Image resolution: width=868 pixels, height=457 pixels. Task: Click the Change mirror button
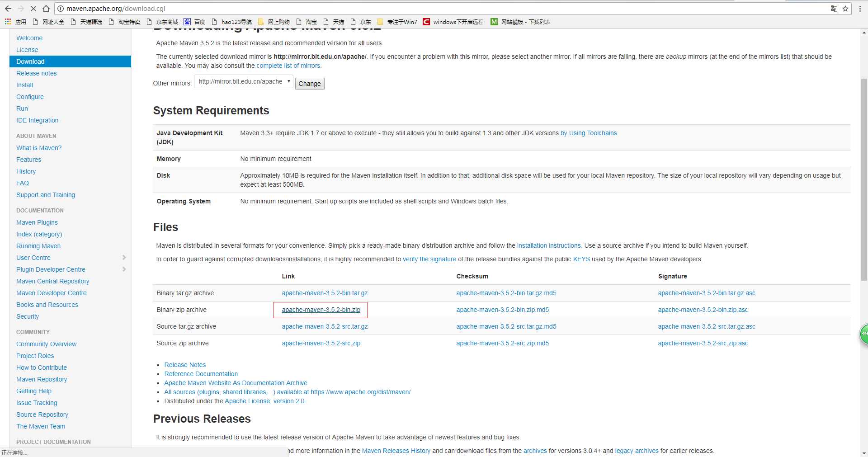pos(310,84)
